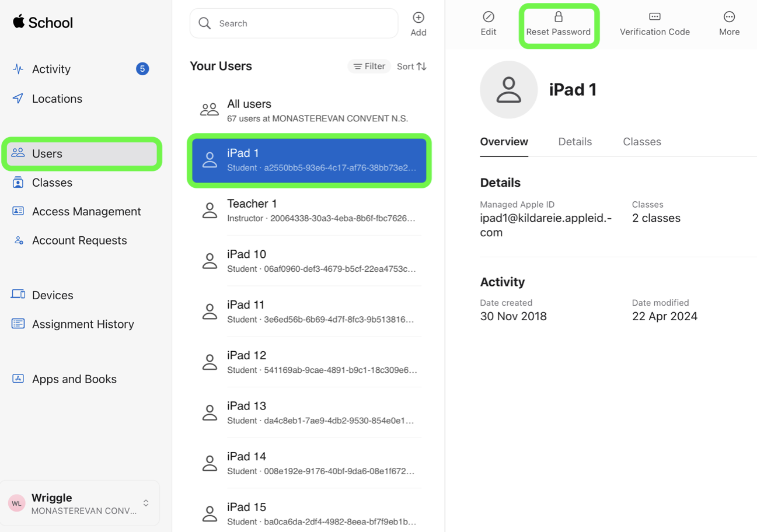Click the Classes icon in sidebar

[x=18, y=183]
